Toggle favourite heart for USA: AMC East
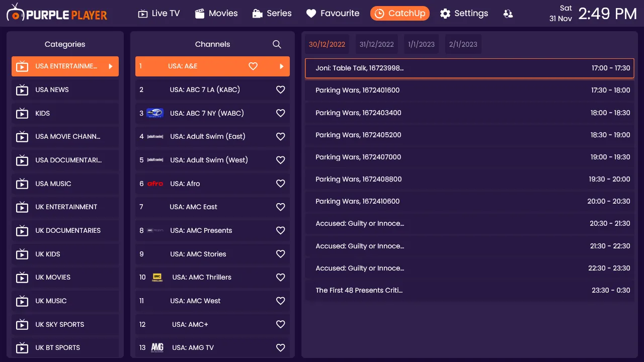The image size is (644, 362). pyautogui.click(x=281, y=207)
